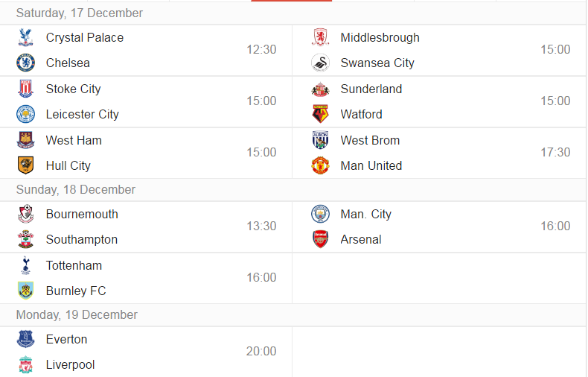
Task: Select the Arsenal crest icon
Action: pos(320,239)
